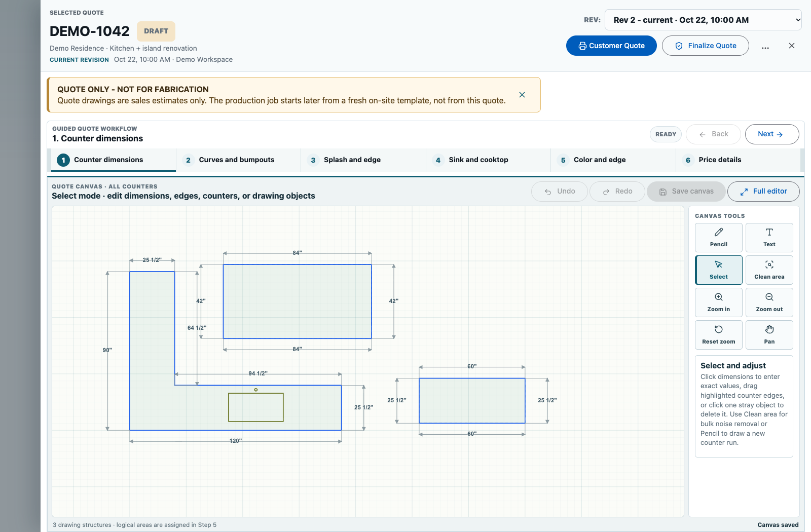Open the Rev revision dropdown
The width and height of the screenshot is (811, 532).
tap(704, 20)
